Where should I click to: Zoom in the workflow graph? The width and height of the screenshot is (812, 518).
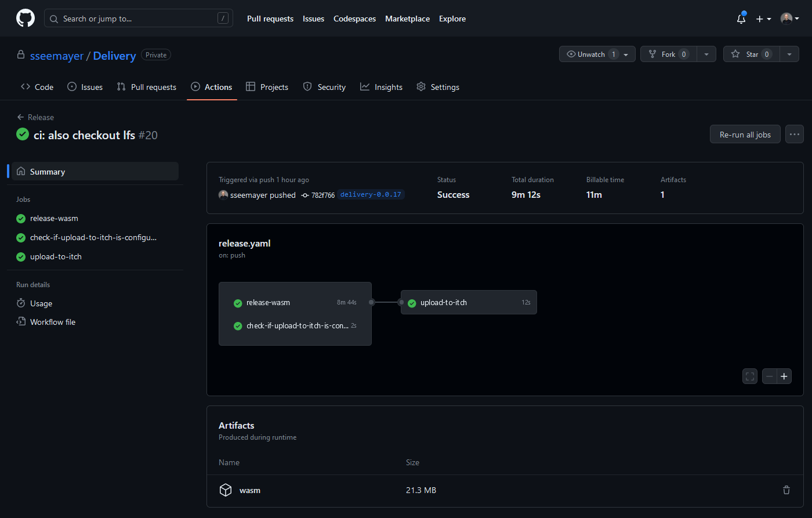pyautogui.click(x=784, y=376)
